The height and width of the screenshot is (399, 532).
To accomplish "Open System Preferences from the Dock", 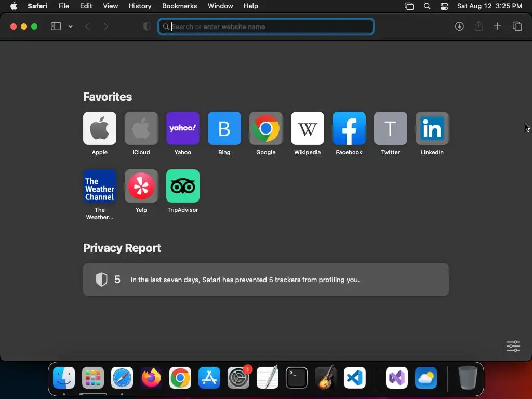I will pos(238,378).
